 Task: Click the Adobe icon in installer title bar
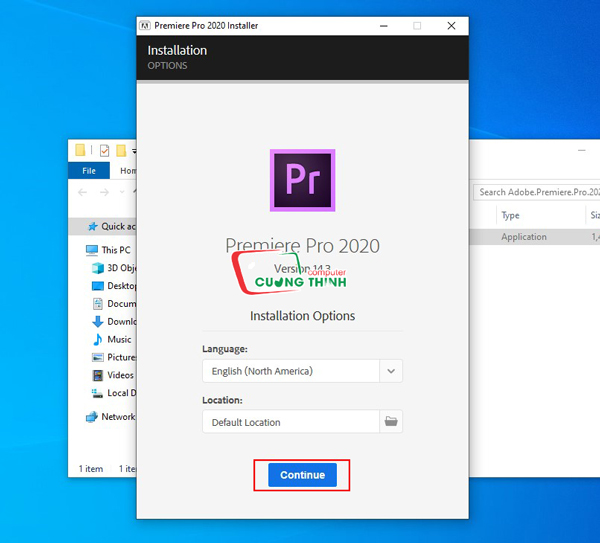(x=145, y=26)
